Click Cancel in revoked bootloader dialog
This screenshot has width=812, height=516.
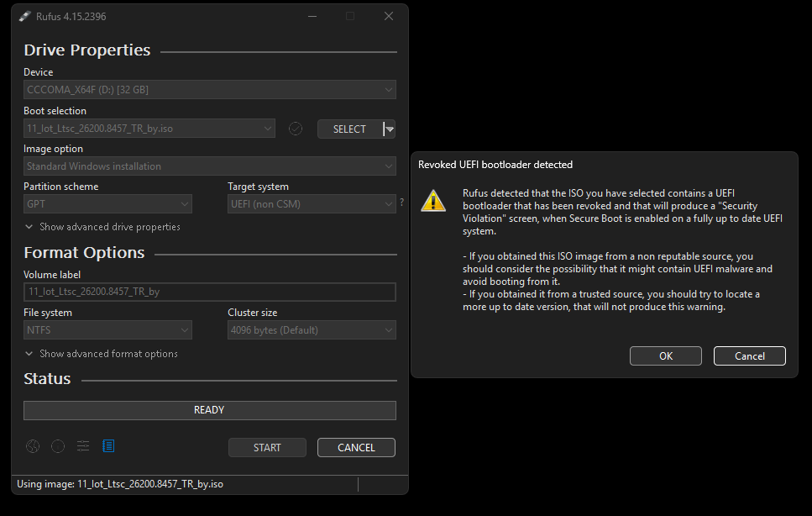point(749,356)
